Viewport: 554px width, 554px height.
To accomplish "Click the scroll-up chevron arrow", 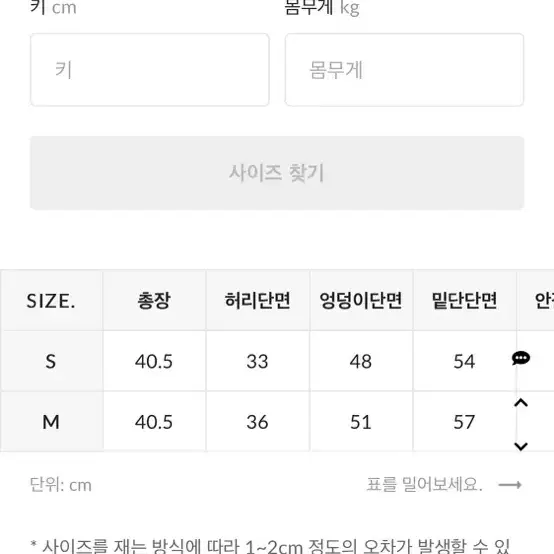I will click(521, 403).
